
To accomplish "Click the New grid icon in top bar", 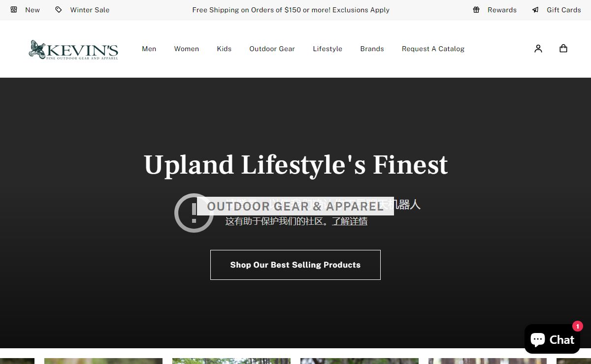I will tap(14, 10).
